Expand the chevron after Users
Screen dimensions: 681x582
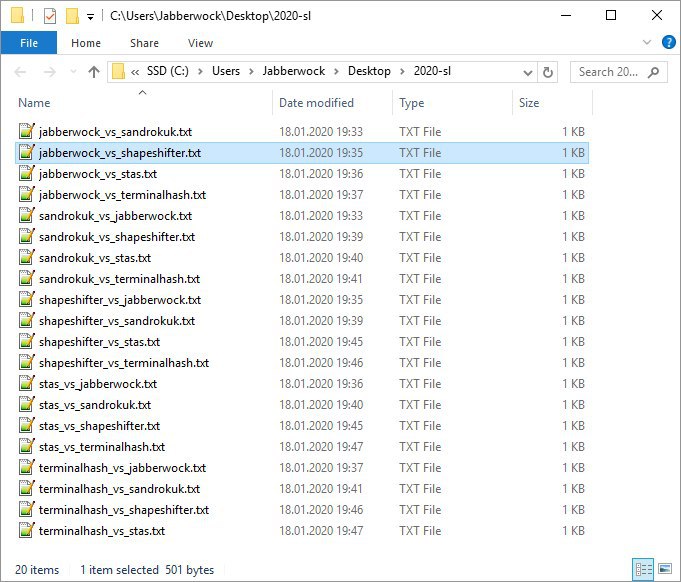coord(251,72)
